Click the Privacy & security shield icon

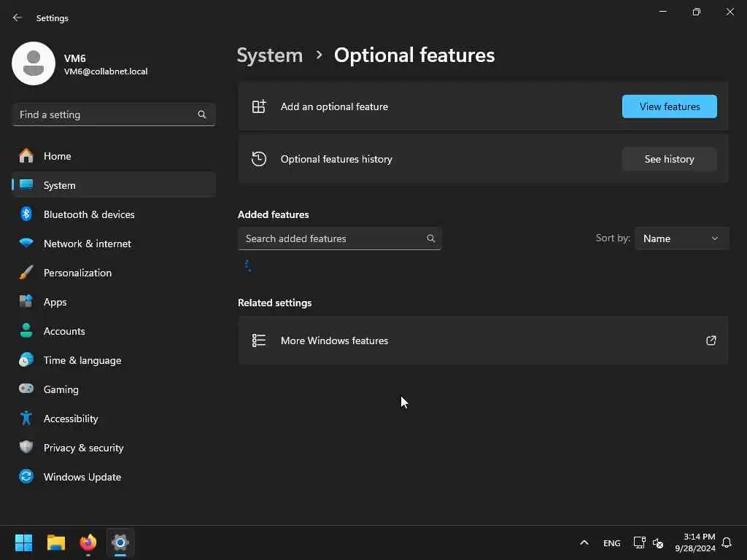[x=26, y=447]
